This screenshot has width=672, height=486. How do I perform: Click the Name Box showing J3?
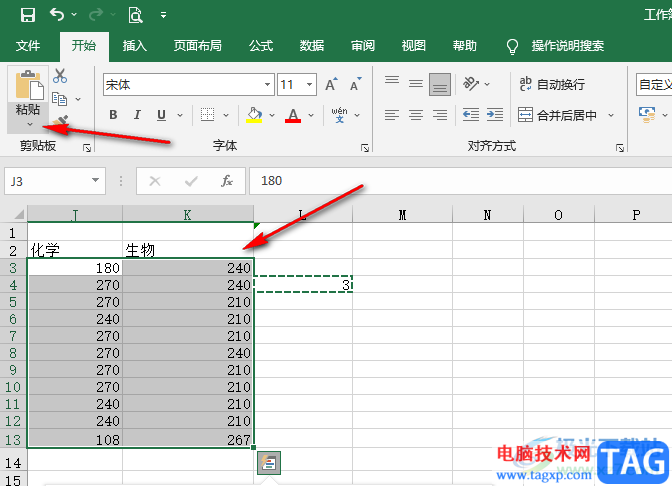[47, 181]
